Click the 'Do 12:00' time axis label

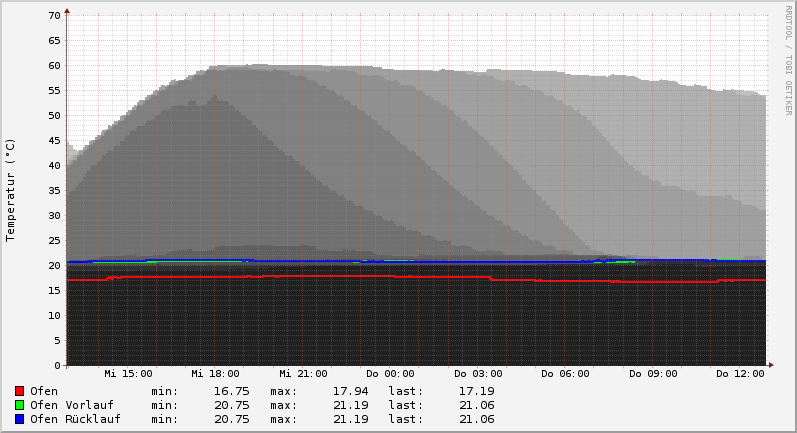740,374
